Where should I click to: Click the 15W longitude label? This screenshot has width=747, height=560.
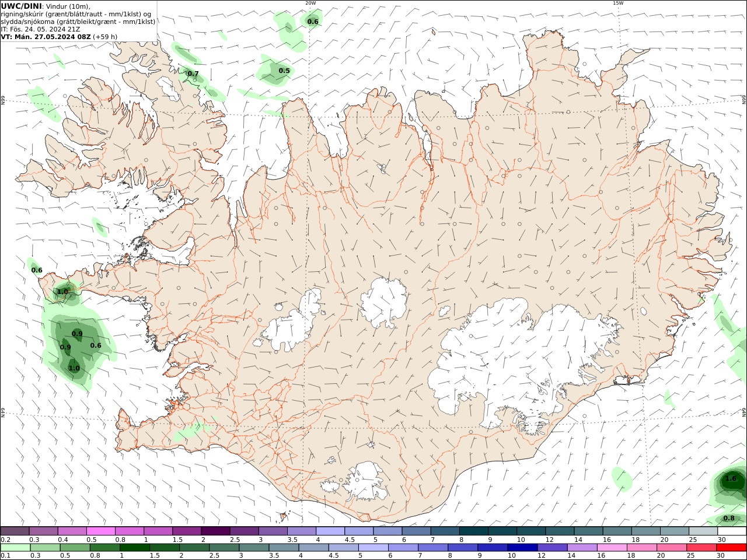point(618,3)
